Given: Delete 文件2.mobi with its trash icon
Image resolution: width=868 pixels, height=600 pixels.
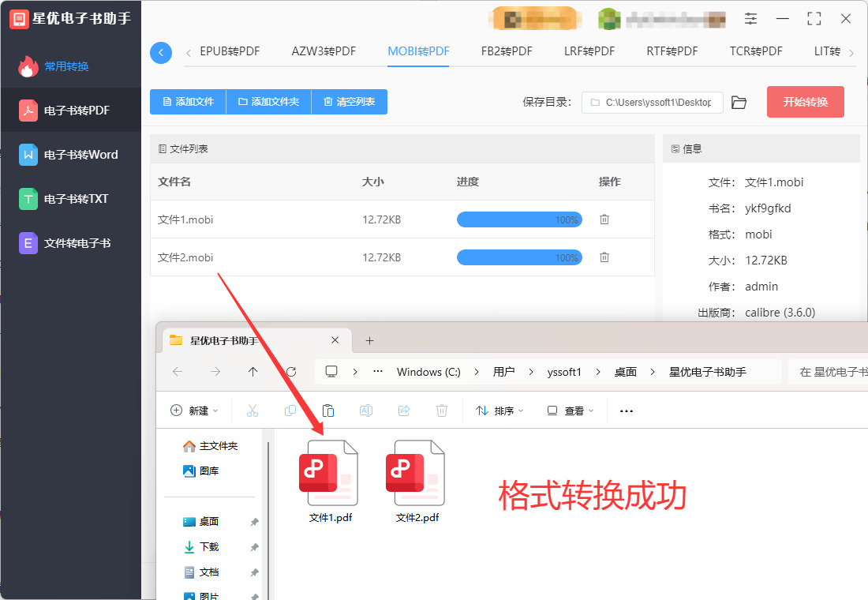Looking at the screenshot, I should 604,257.
